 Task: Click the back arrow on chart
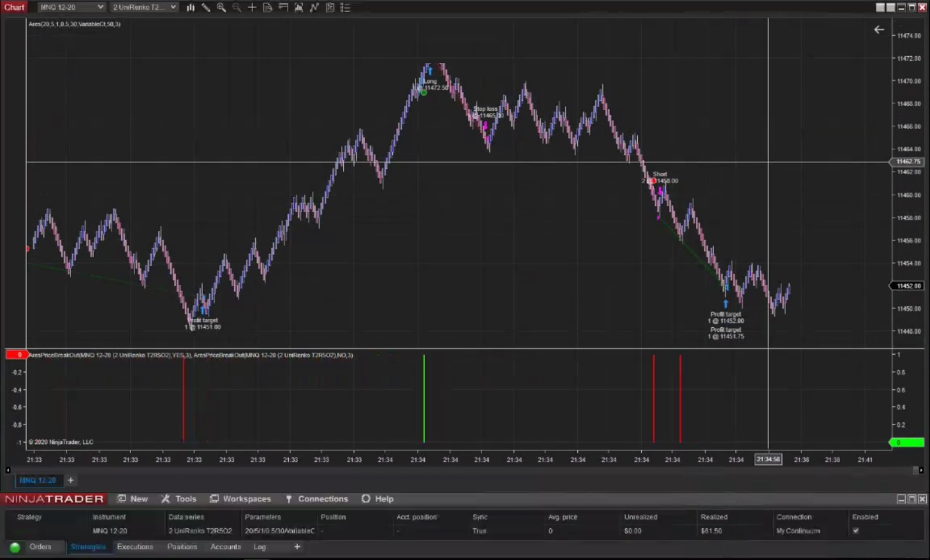click(879, 29)
